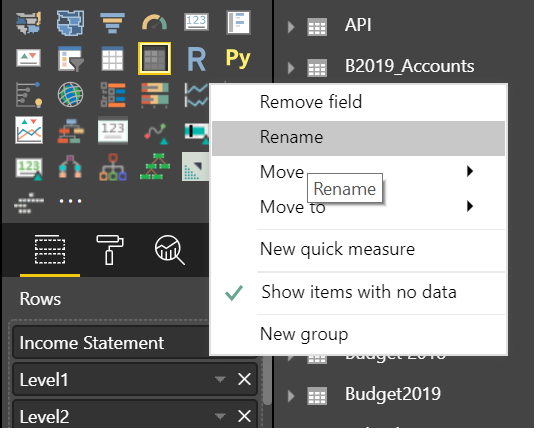Select the green 123 card with arrow visual
Screen dimensions: 558x446
(29, 168)
